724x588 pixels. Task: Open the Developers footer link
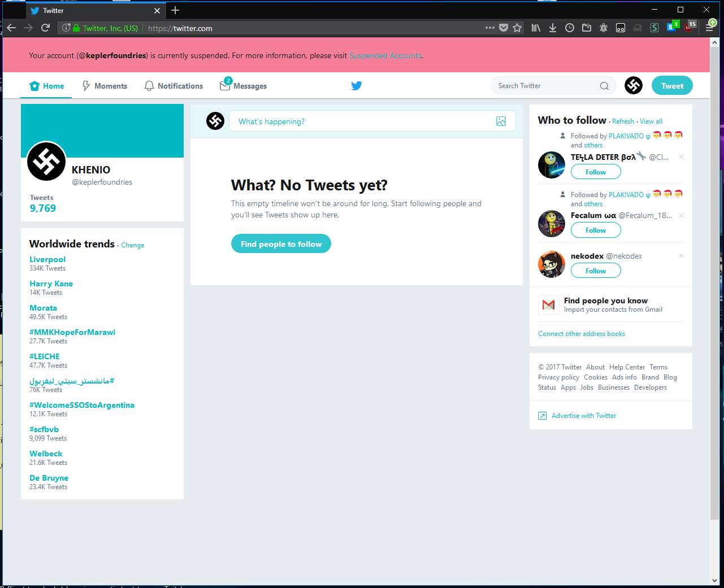(651, 387)
